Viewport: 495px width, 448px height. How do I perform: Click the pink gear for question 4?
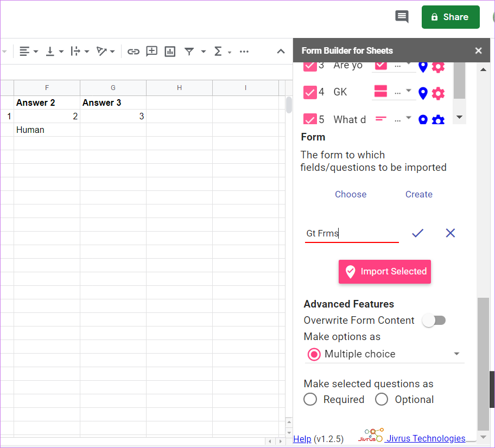click(438, 93)
